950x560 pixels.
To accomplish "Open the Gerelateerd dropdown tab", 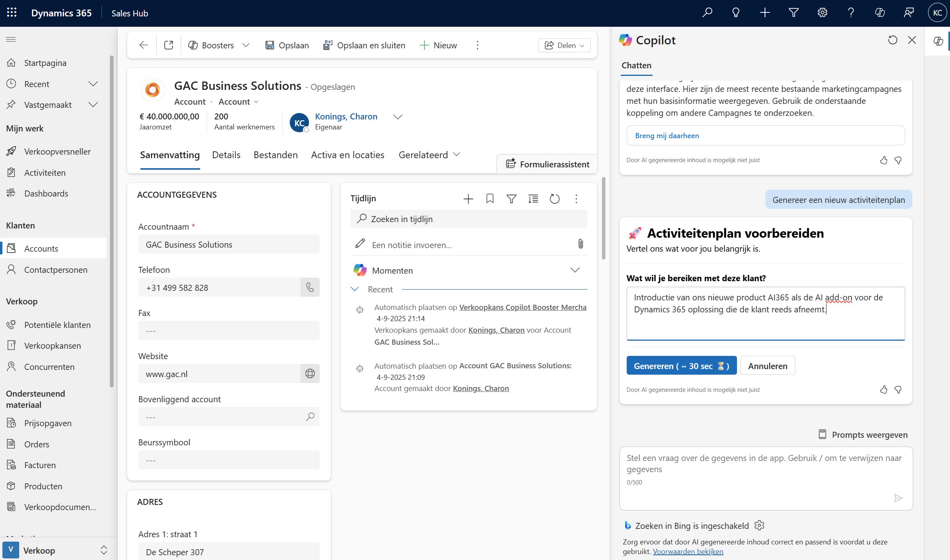I will (429, 155).
